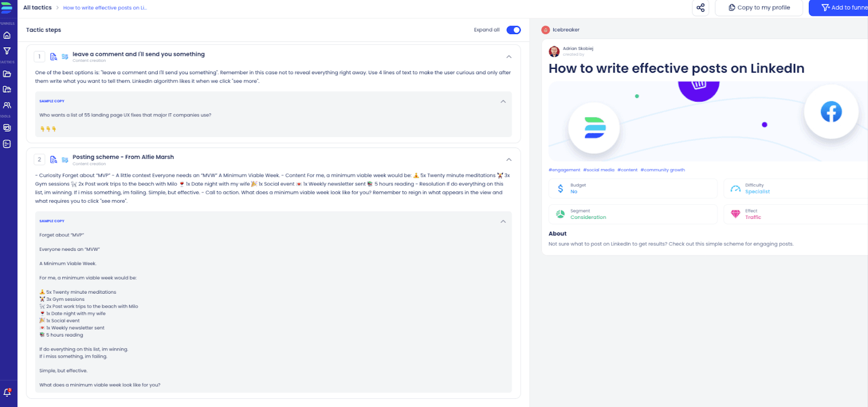Click Add to funnel button
Viewport: 868px width, 407px height.
click(x=839, y=8)
